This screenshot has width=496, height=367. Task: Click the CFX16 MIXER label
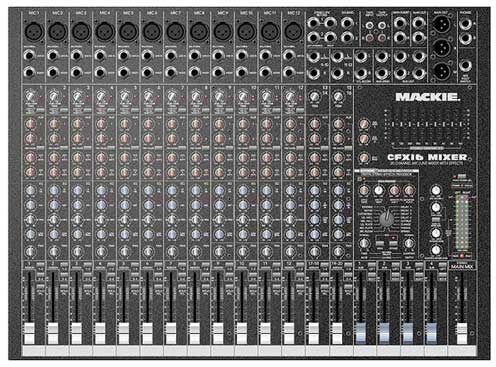pos(427,157)
